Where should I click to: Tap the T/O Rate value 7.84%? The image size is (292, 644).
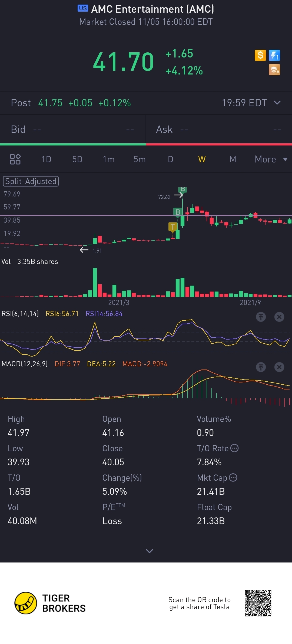[x=209, y=462]
